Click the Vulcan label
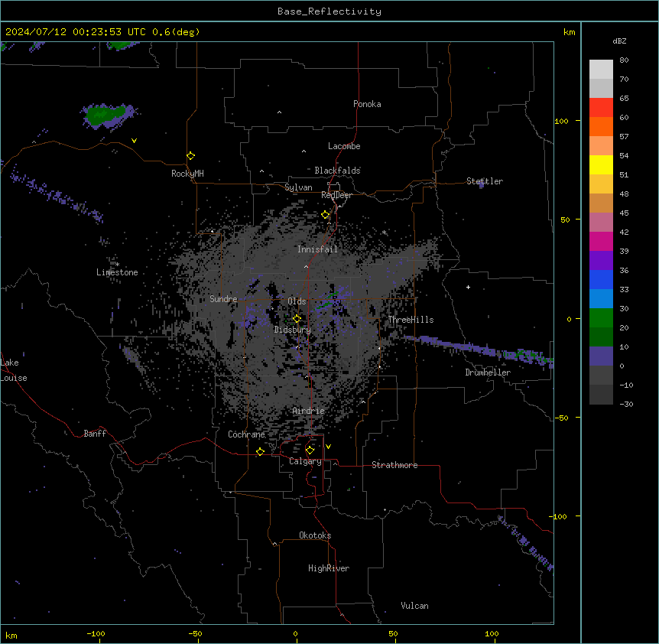 [x=414, y=606]
